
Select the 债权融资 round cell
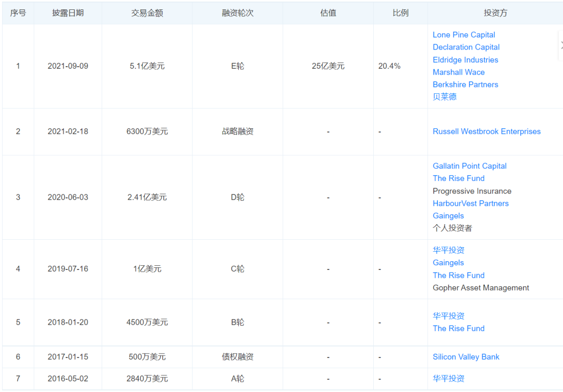[x=238, y=357]
